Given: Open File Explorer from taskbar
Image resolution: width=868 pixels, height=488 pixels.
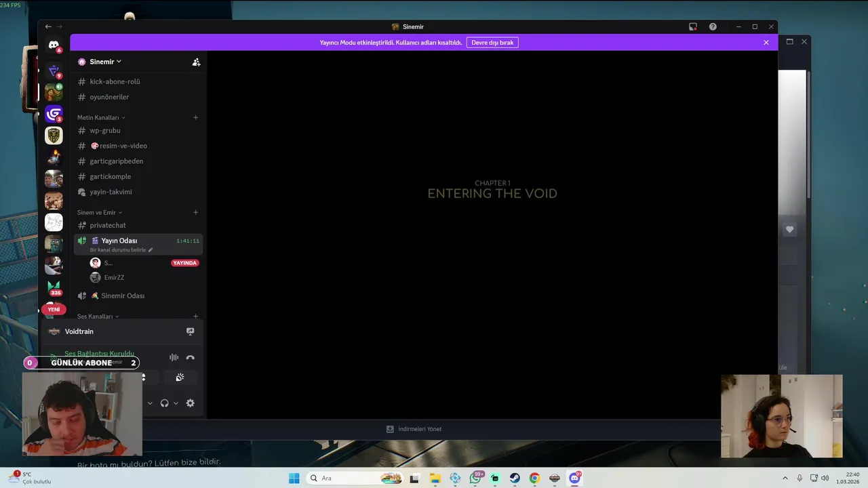Looking at the screenshot, I should pyautogui.click(x=435, y=479).
